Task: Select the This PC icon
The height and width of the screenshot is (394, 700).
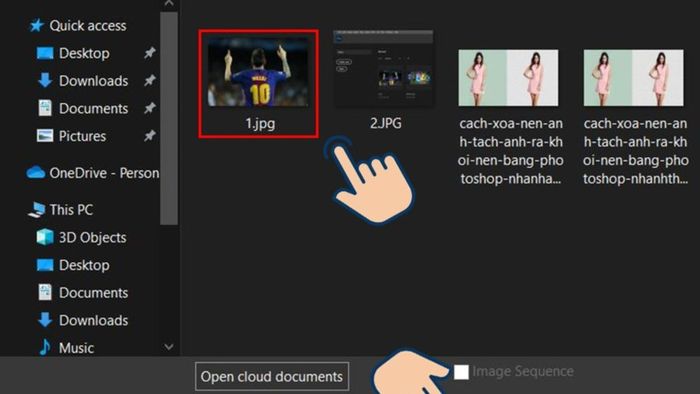Action: 37,210
